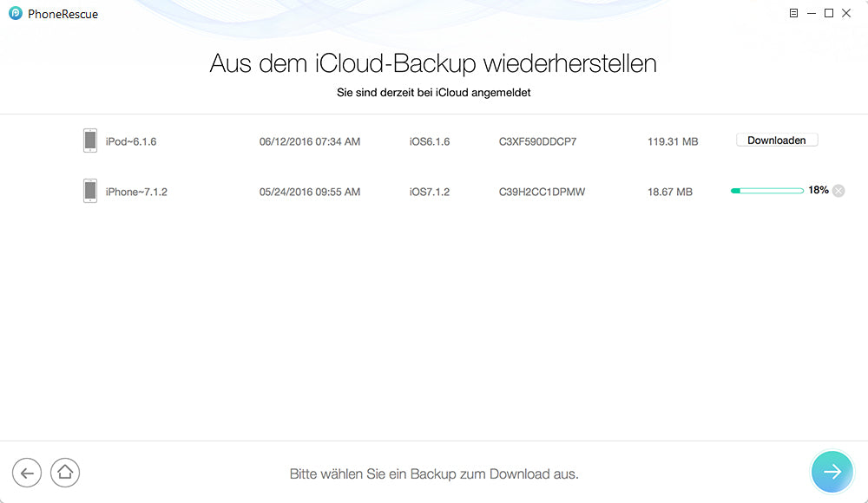Click serial number C3XF590DDCP7
Viewport: 868px width, 503px height.
tap(537, 141)
